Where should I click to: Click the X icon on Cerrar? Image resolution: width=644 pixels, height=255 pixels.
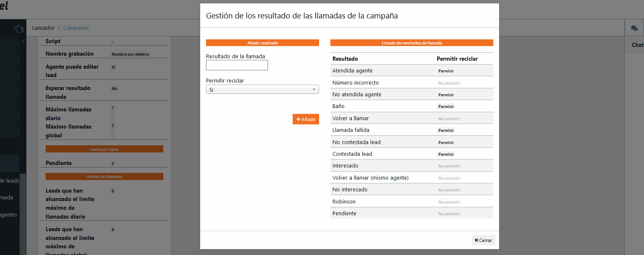(x=476, y=240)
